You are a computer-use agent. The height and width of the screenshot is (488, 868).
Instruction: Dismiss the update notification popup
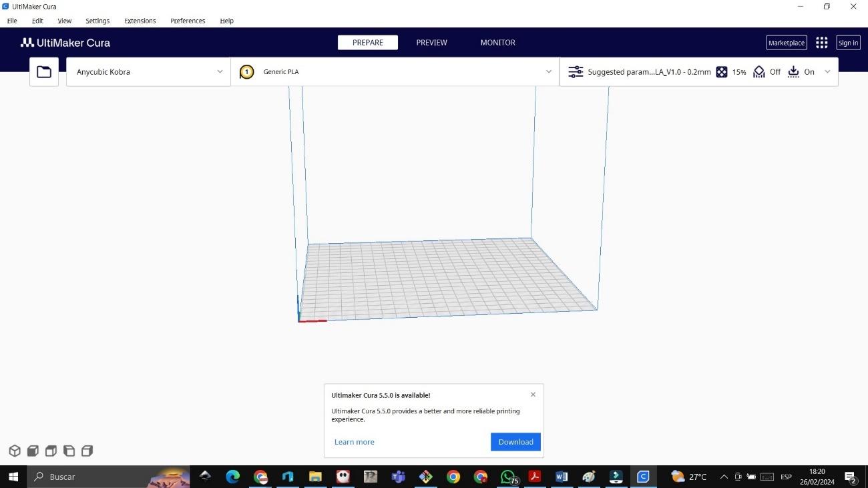(x=533, y=395)
